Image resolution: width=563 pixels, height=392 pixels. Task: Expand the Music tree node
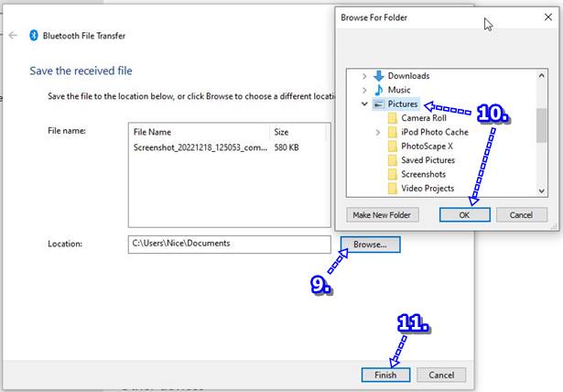[364, 90]
